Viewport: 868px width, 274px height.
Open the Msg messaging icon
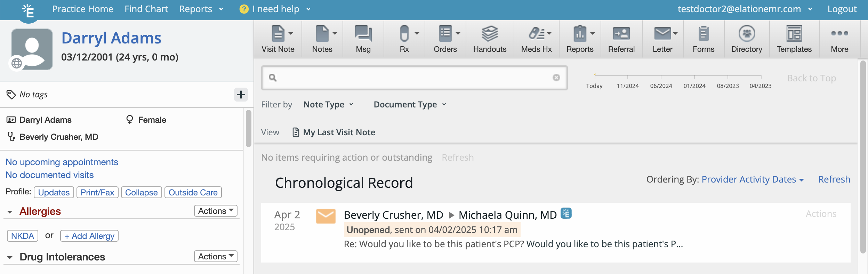click(363, 34)
